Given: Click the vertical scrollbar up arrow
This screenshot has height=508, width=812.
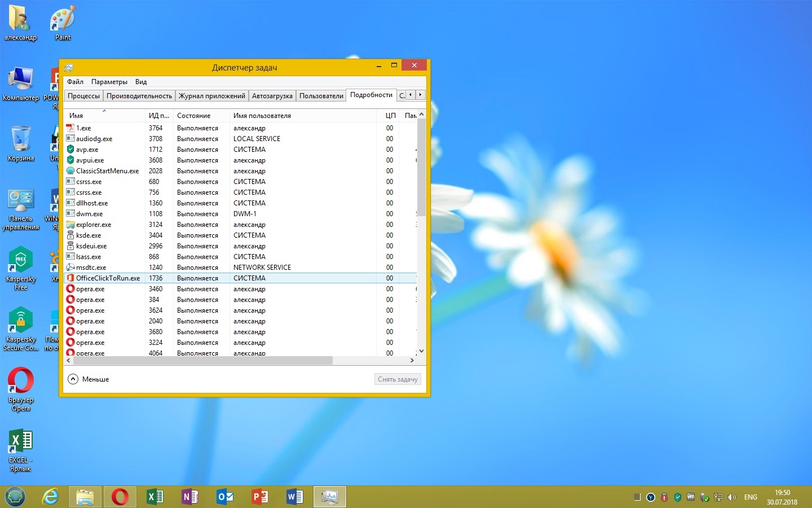Looking at the screenshot, I should pyautogui.click(x=421, y=115).
